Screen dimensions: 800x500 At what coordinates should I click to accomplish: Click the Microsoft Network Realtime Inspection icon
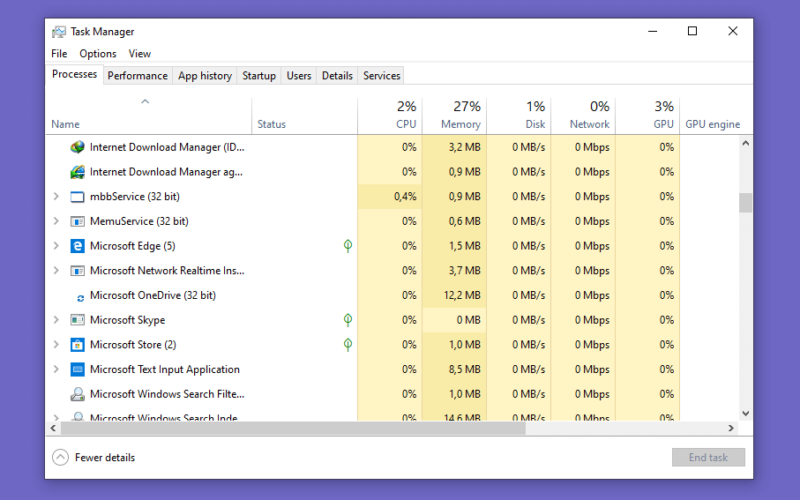pyautogui.click(x=77, y=271)
